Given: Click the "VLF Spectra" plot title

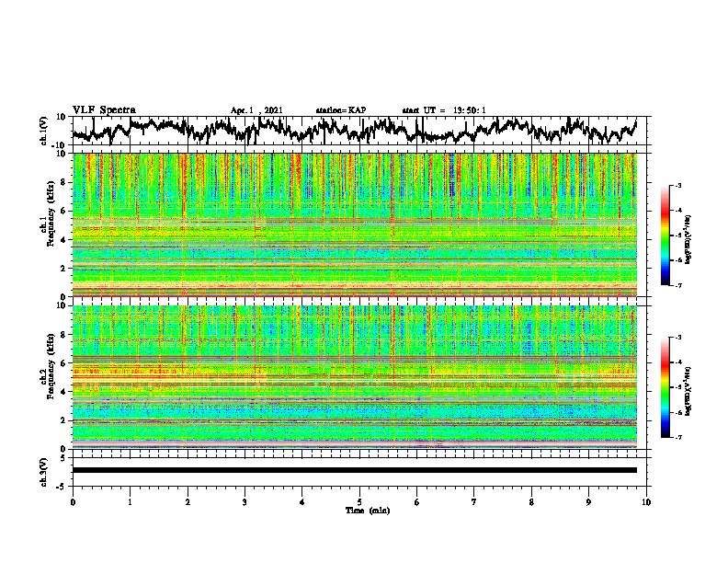Looking at the screenshot, I should coord(104,109).
